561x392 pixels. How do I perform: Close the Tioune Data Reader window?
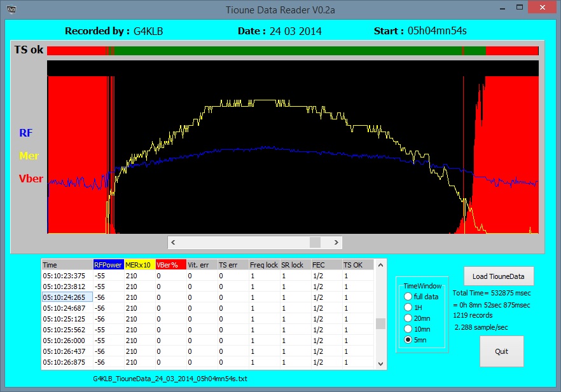tap(543, 8)
